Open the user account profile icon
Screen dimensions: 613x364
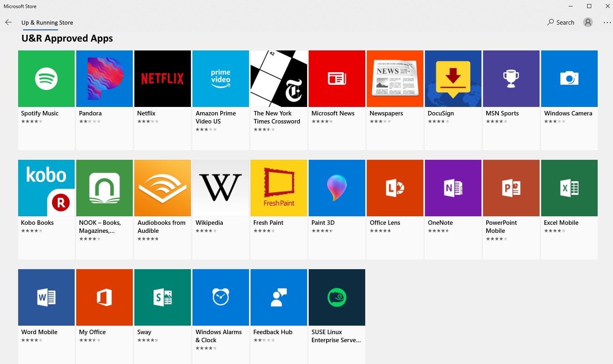click(588, 23)
